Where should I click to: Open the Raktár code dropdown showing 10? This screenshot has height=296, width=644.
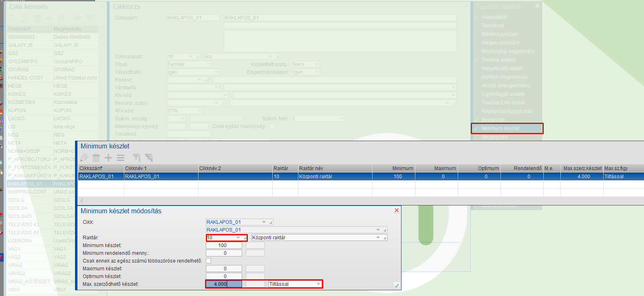click(238, 238)
